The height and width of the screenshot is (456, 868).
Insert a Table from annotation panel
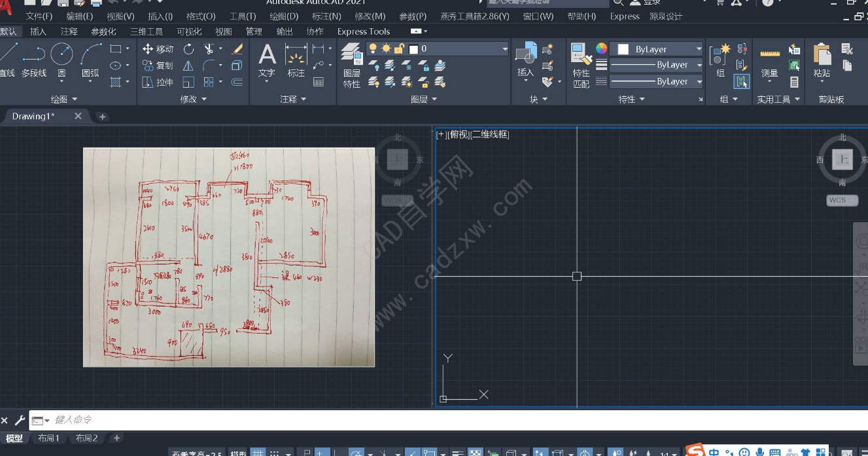(x=319, y=82)
